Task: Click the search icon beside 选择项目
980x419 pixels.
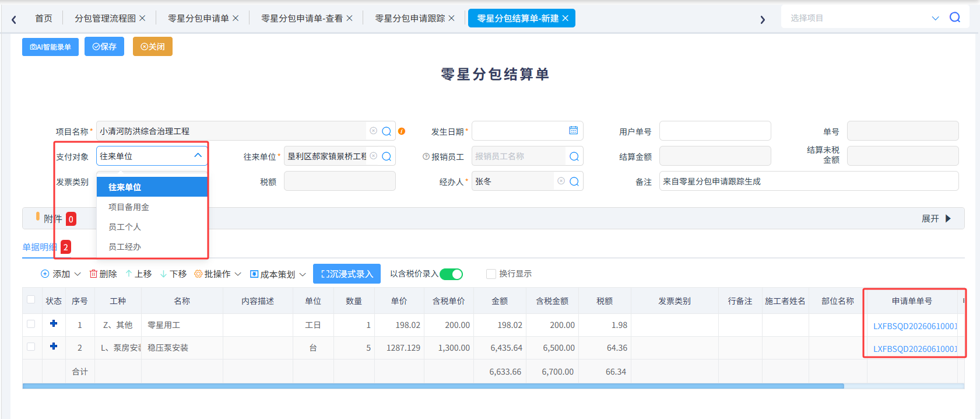Action: point(955,18)
